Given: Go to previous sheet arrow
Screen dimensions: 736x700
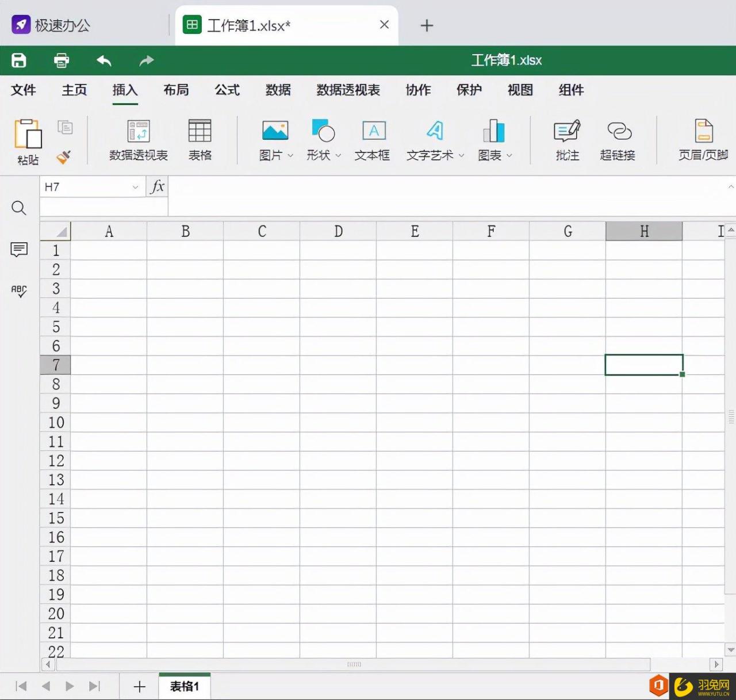Looking at the screenshot, I should 46,686.
